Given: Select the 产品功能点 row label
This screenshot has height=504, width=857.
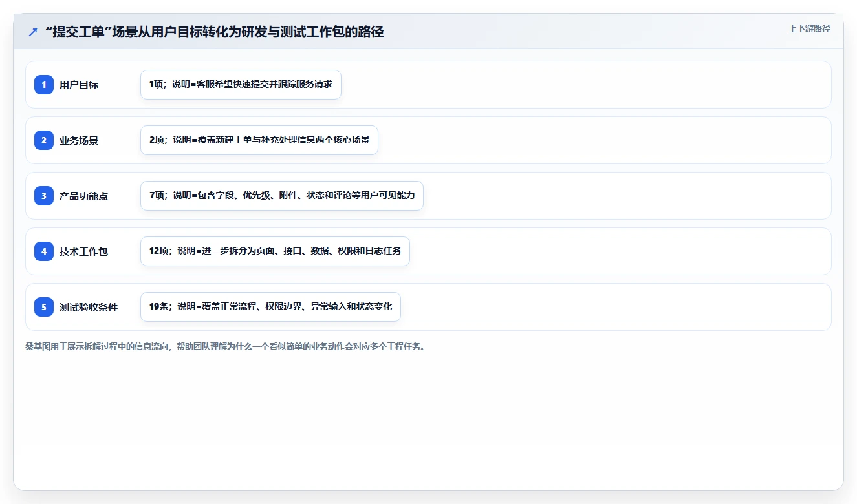Looking at the screenshot, I should [x=83, y=196].
